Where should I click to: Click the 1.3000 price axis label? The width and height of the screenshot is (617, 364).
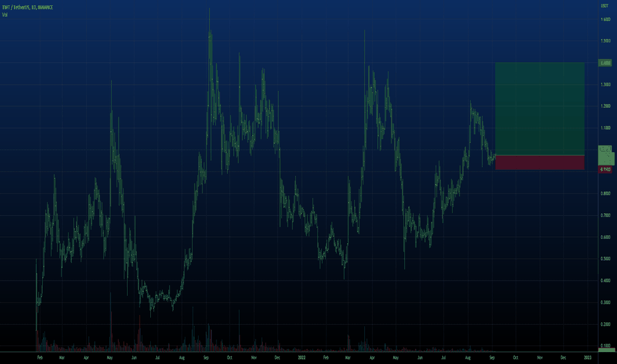pos(606,85)
